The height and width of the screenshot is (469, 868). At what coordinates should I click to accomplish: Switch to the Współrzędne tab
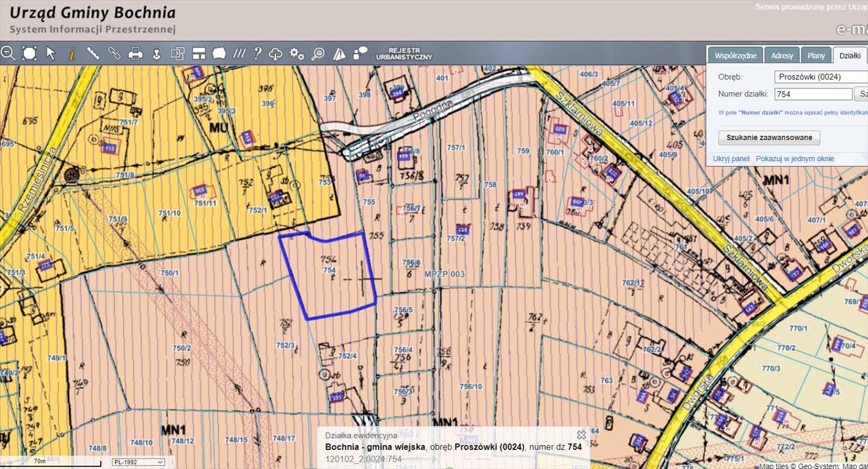[735, 56]
